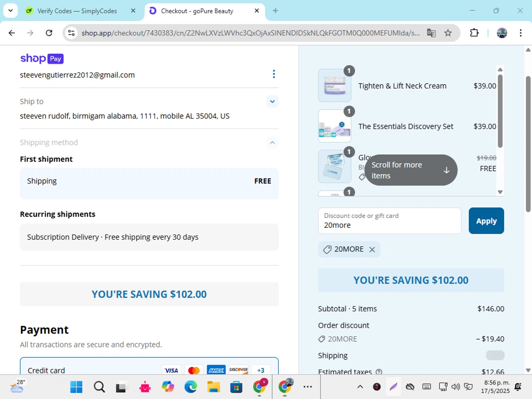Open site information icon in address bar
The image size is (532, 399).
tap(71, 33)
